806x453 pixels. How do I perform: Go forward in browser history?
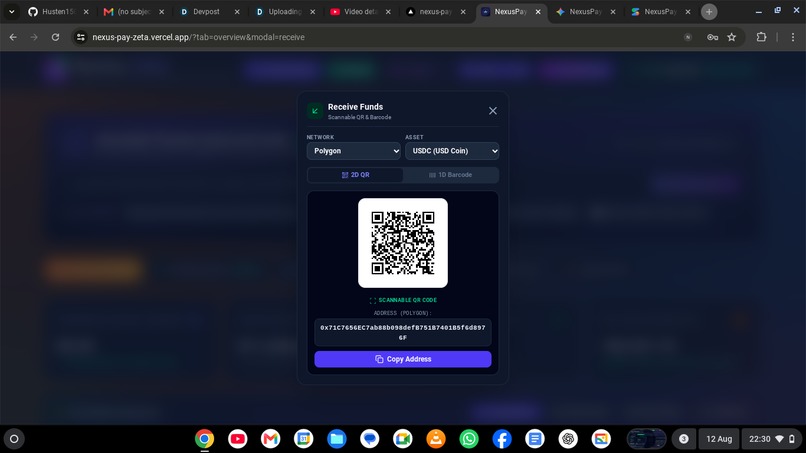tap(34, 37)
